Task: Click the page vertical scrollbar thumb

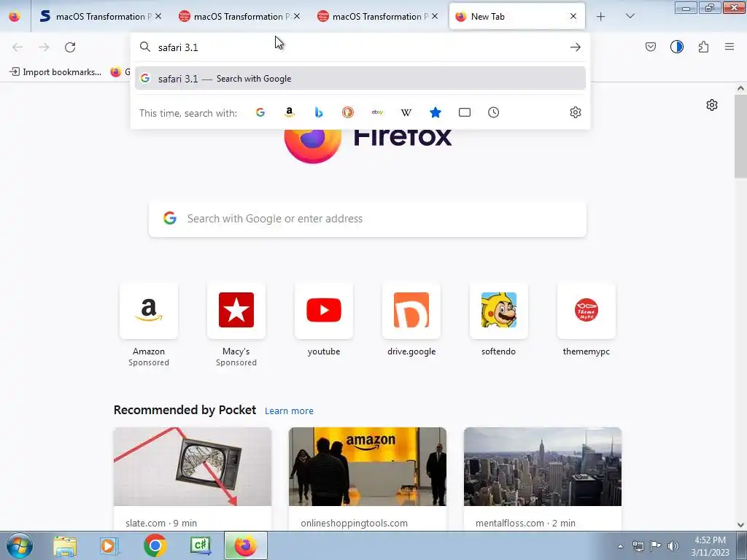Action: point(740,136)
